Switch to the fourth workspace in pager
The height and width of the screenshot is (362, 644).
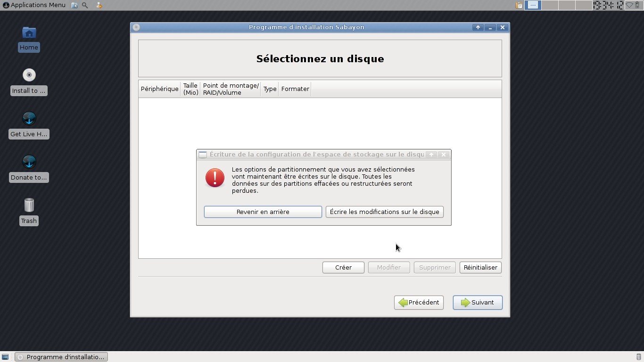(584, 5)
